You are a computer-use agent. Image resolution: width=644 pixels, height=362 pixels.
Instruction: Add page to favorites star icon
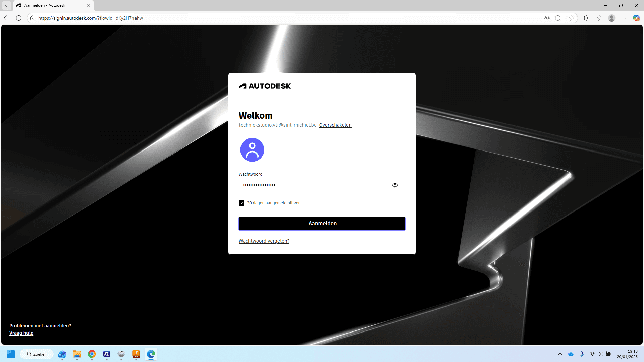coord(572,18)
